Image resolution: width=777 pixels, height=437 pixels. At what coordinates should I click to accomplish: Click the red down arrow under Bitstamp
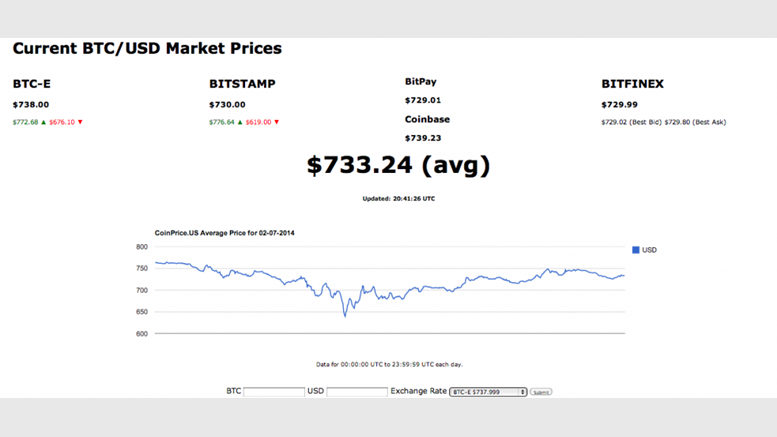(277, 122)
